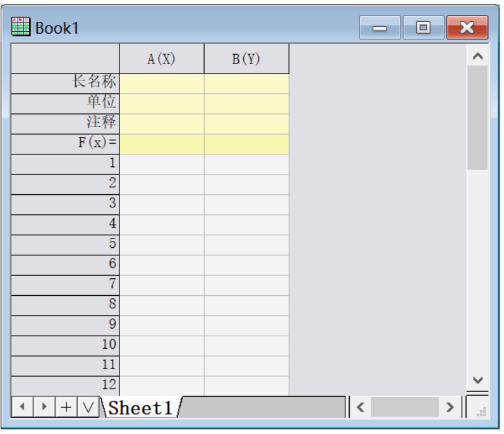The image size is (504, 434).
Task: Click previous sheet tab arrow
Action: (22, 407)
